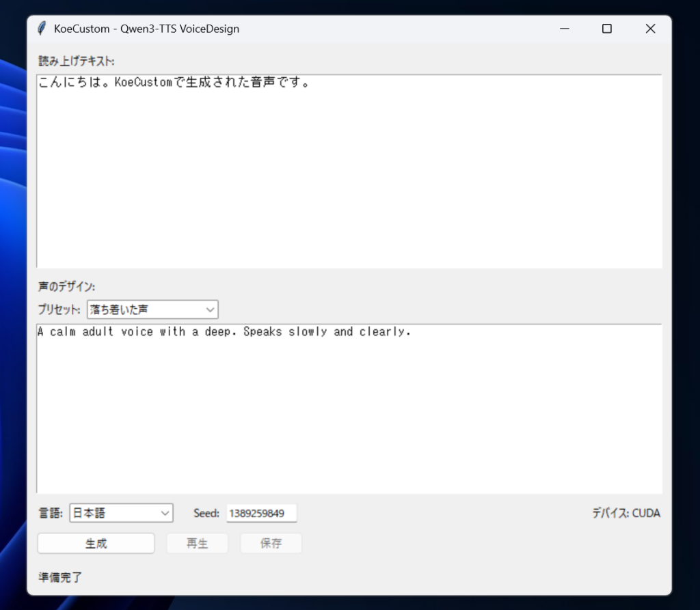700x610 pixels.
Task: Focus the Seed number input field
Action: [261, 513]
